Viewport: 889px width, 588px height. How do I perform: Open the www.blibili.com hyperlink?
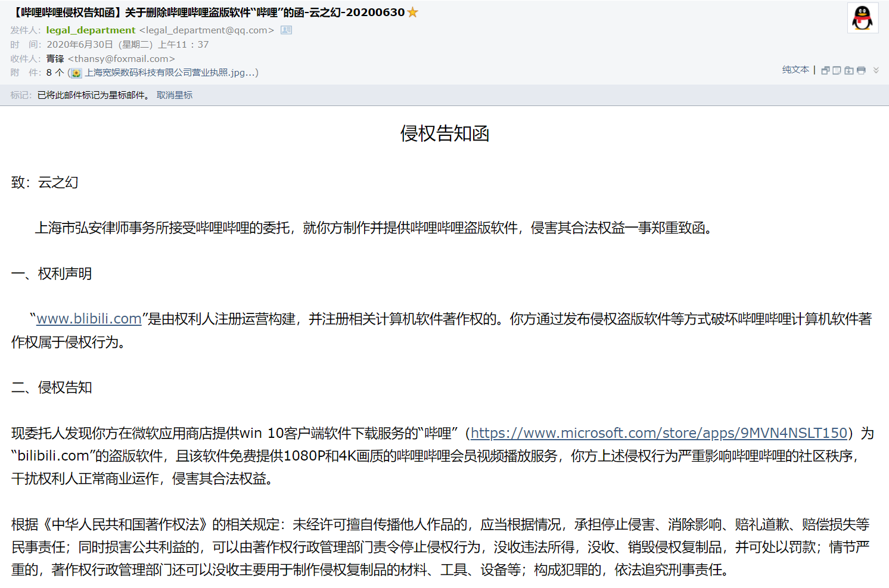click(x=89, y=319)
